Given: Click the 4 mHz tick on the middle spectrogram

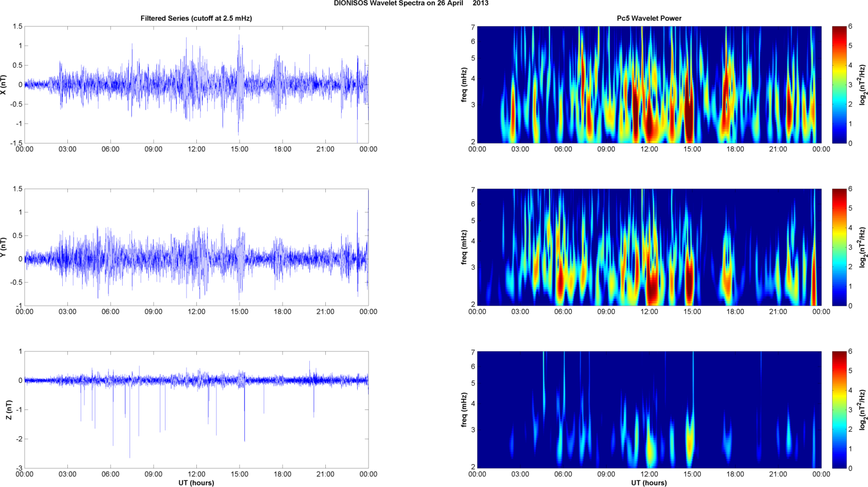Looking at the screenshot, I should pyautogui.click(x=473, y=242).
